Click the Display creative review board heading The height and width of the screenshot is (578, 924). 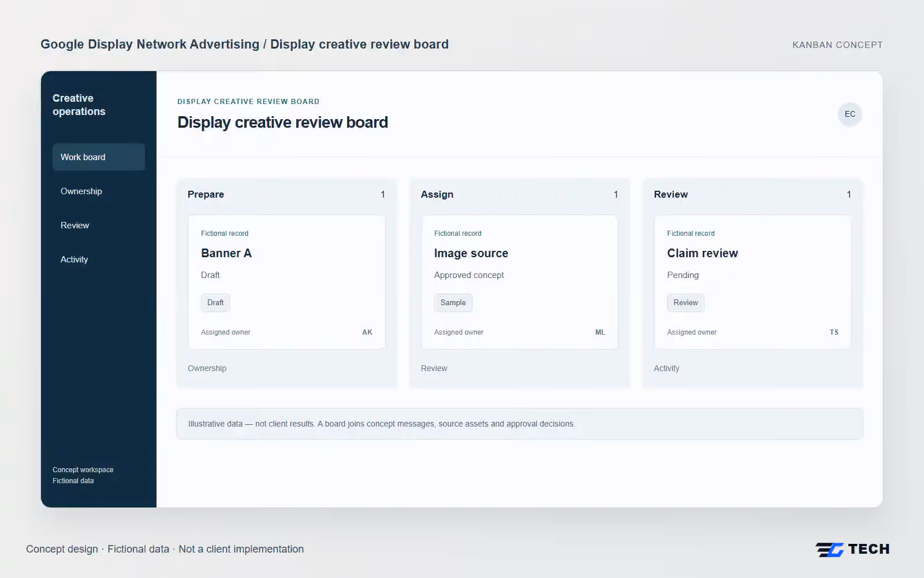[282, 123]
